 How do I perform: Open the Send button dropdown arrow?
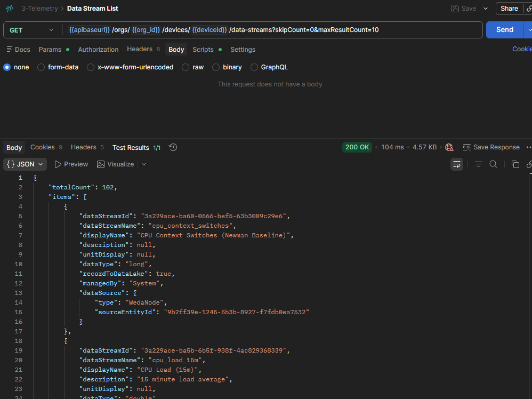528,30
